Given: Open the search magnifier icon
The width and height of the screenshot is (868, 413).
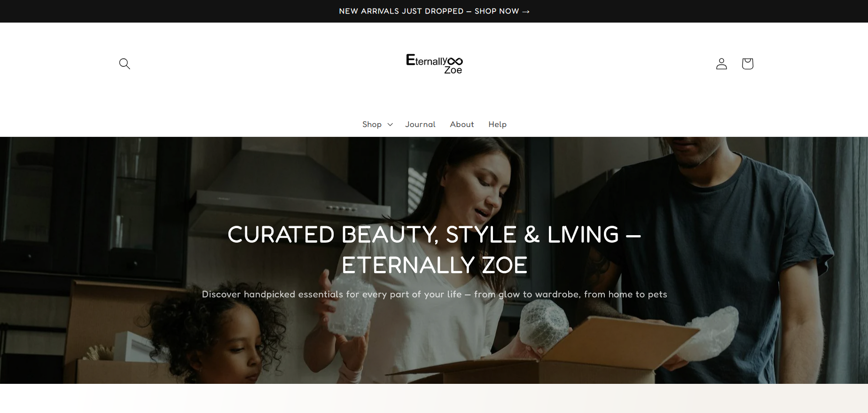Looking at the screenshot, I should point(125,64).
